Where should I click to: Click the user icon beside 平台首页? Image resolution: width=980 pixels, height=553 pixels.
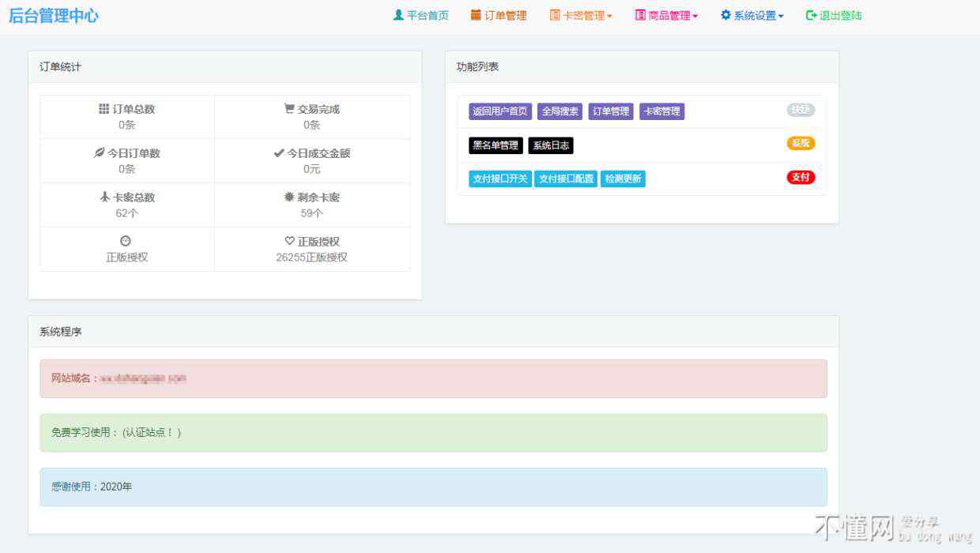[x=398, y=15]
